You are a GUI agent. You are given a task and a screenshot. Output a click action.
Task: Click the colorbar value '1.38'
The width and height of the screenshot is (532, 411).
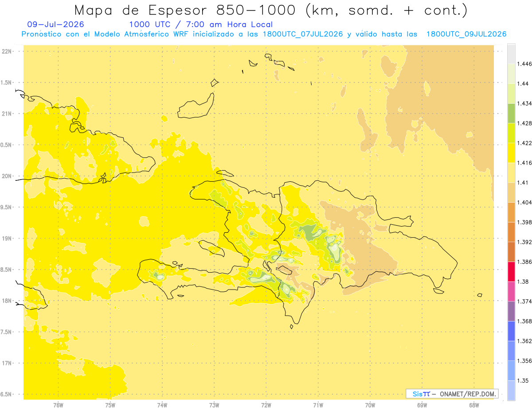[523, 282]
